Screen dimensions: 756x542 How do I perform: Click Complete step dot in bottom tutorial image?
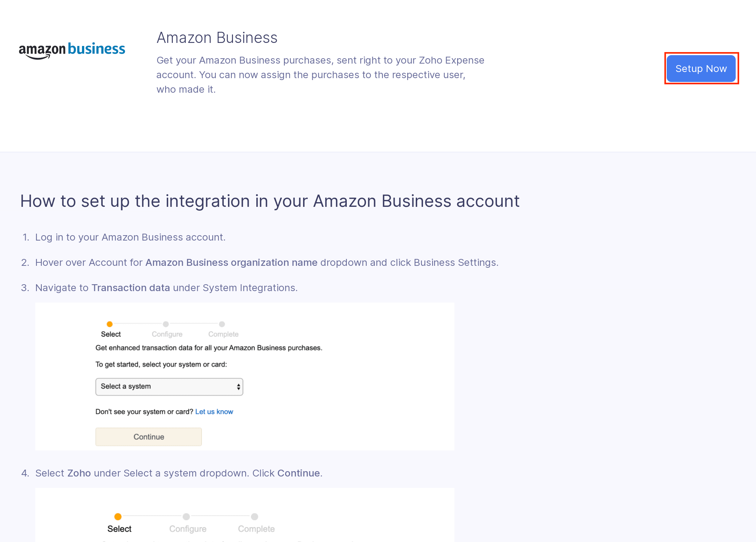[x=254, y=517]
